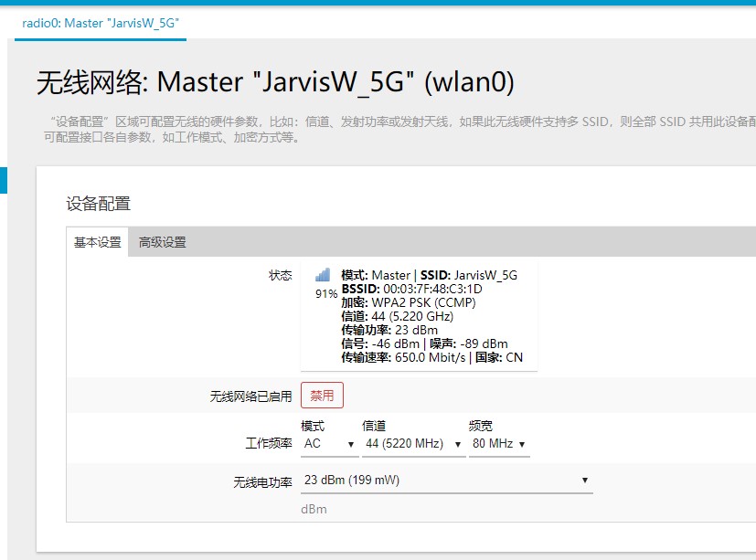Click the 无线网络 Master "JarvisW_5G" (wlan0) page title
Viewport: 756px width, 560px height.
275,82
